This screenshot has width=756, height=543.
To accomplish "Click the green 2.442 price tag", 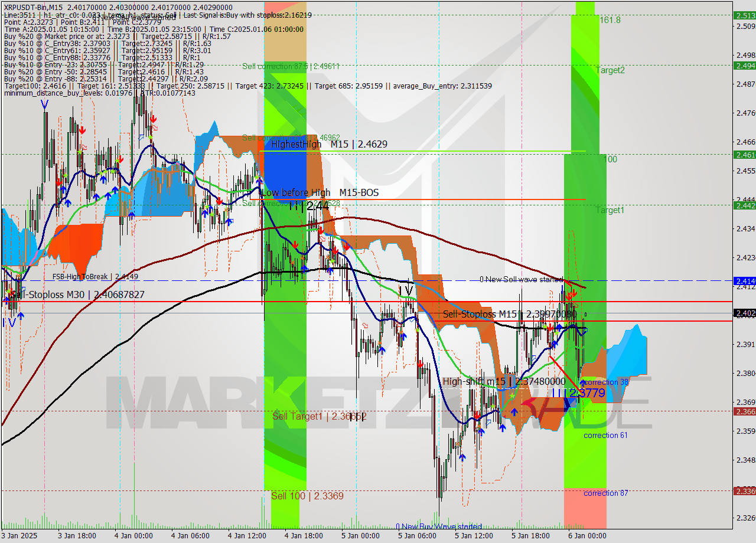I will point(744,205).
